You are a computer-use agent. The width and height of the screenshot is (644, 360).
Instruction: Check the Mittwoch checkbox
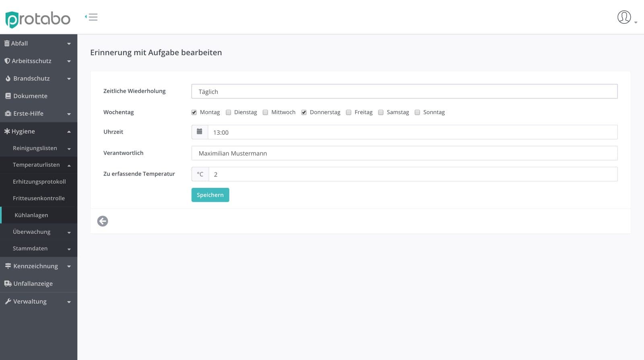[x=265, y=113]
